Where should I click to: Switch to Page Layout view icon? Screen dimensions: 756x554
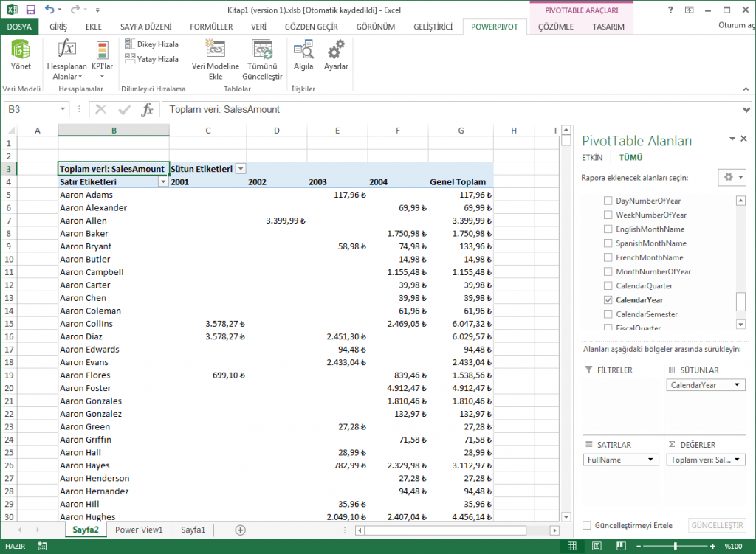click(x=597, y=546)
